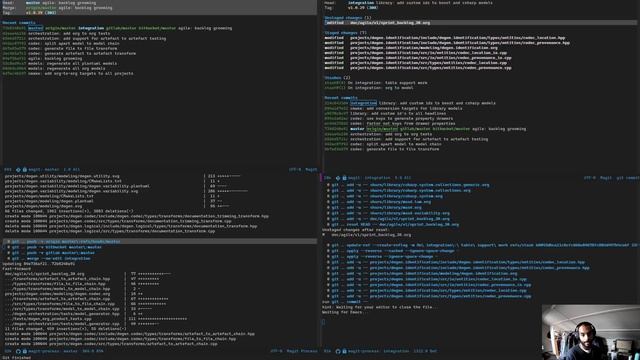Click the v1.0.29 tag in right header
640x360 pixels.
tap(357, 8)
